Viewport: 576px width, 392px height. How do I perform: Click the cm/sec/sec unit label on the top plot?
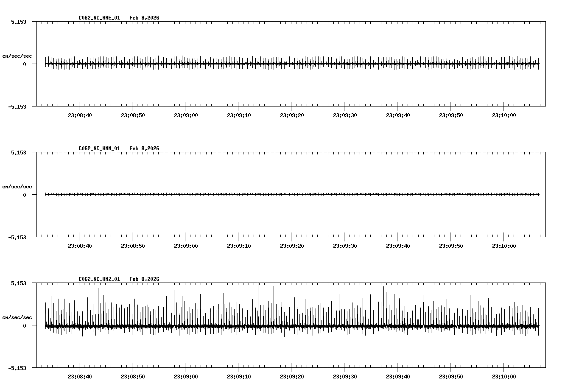pos(17,56)
